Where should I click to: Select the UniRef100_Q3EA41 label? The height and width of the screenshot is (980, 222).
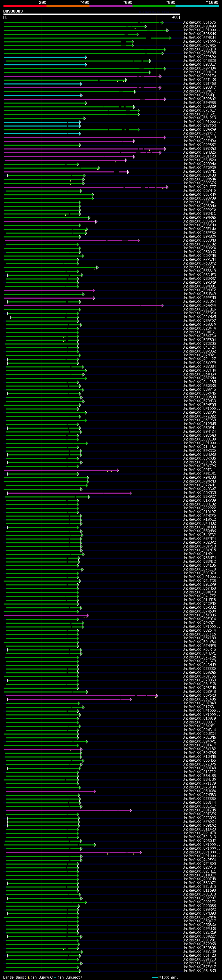click(199, 202)
